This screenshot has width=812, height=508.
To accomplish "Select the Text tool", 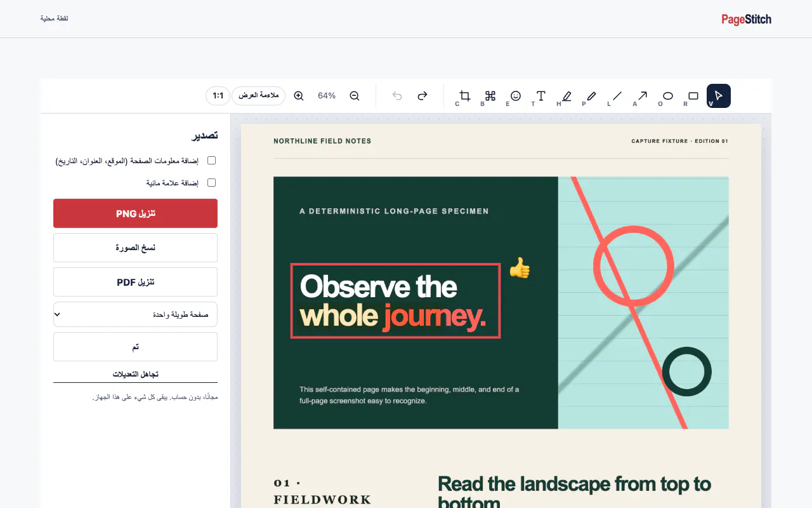I will pyautogui.click(x=541, y=96).
